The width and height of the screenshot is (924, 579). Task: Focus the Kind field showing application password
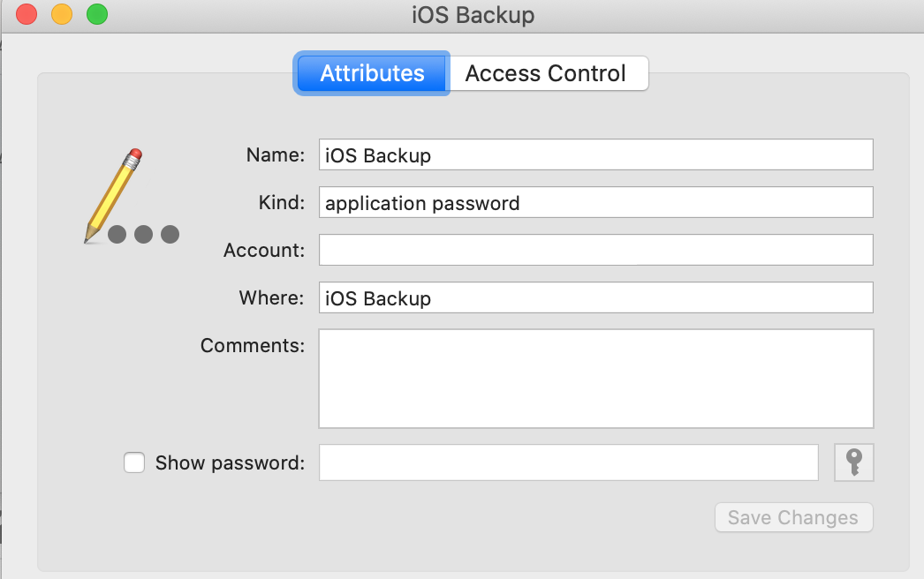click(x=595, y=202)
